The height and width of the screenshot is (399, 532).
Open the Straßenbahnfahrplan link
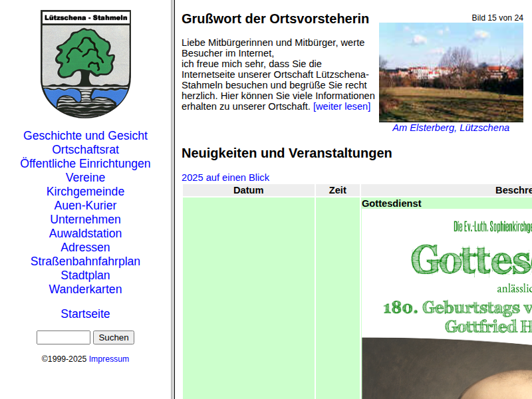pyautogui.click(x=86, y=261)
